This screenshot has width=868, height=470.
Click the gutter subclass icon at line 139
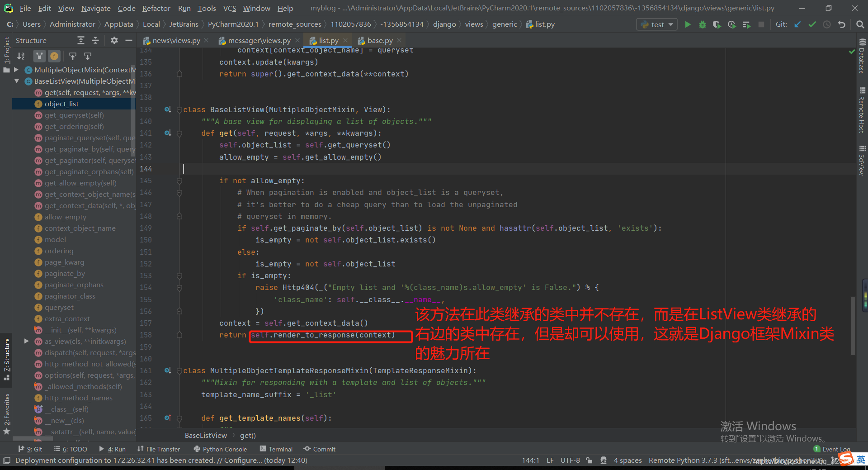[x=168, y=109]
